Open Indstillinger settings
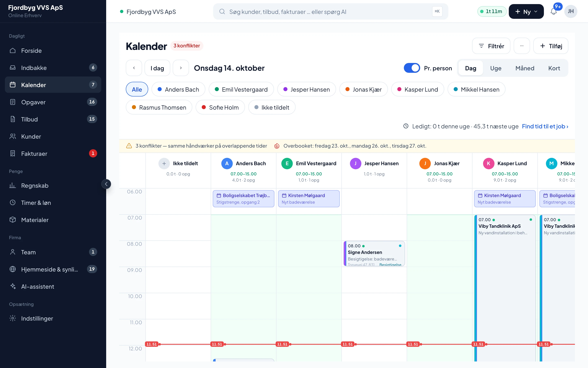This screenshot has height=368, width=588. [x=53, y=318]
